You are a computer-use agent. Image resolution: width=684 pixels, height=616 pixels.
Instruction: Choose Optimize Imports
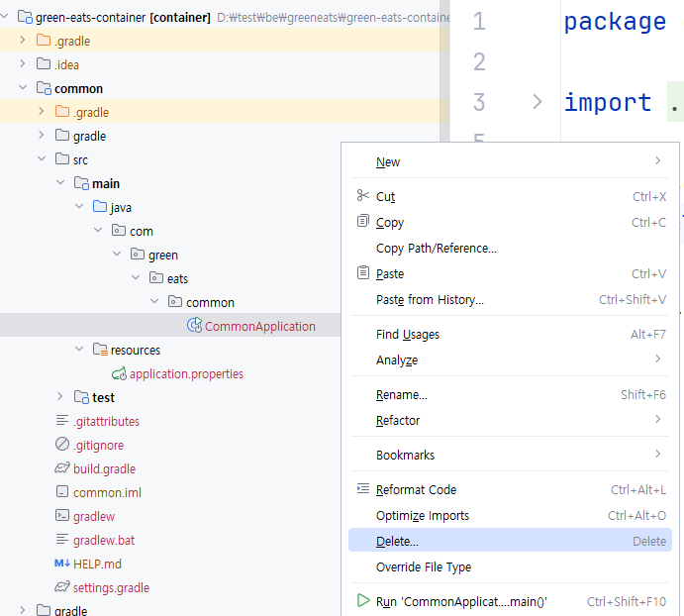(510, 516)
